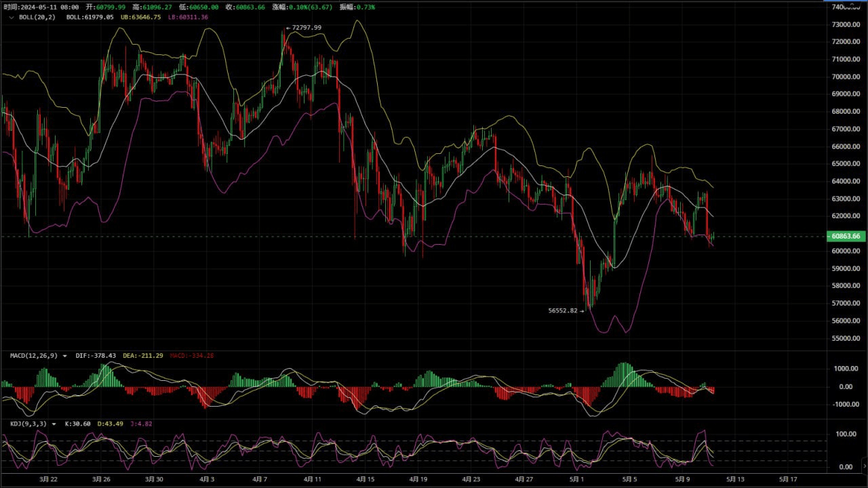This screenshot has height=488, width=868.
Task: Click the 收:60863.66 close price
Action: pos(245,7)
